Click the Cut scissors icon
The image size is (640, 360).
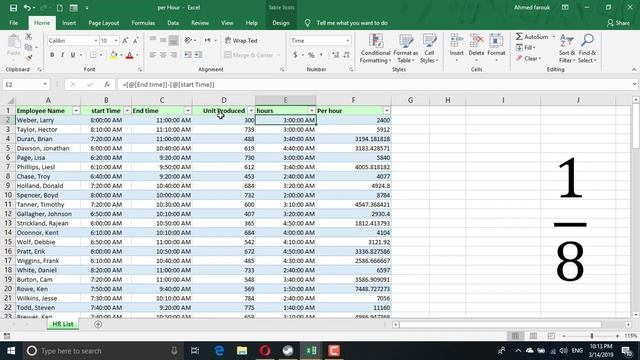[29, 37]
